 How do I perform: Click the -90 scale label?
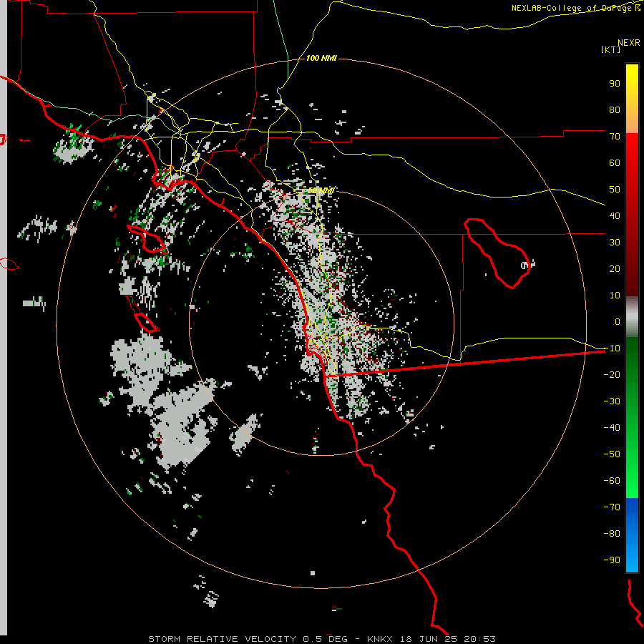(x=612, y=560)
